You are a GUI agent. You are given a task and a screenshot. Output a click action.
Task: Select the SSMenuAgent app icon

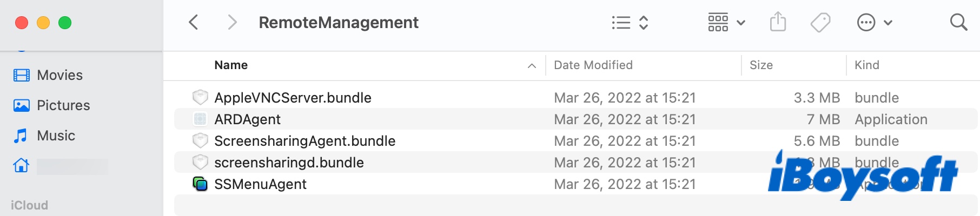coord(200,184)
